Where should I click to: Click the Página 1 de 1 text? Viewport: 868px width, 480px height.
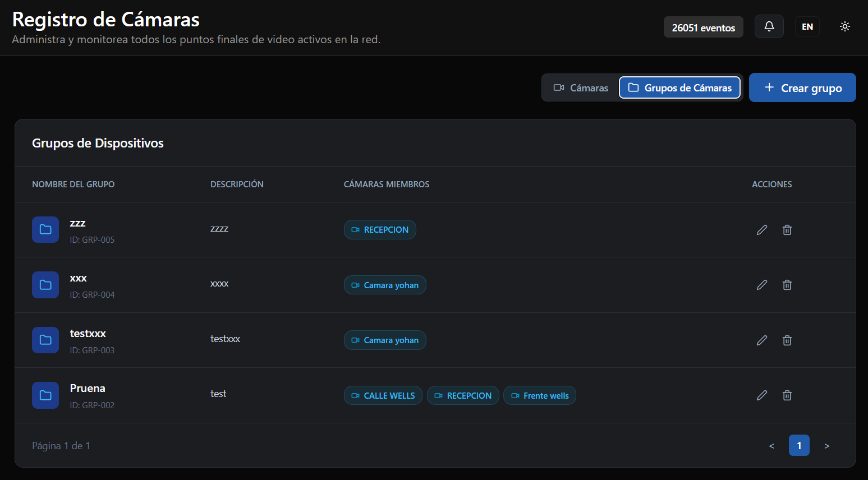coord(61,446)
